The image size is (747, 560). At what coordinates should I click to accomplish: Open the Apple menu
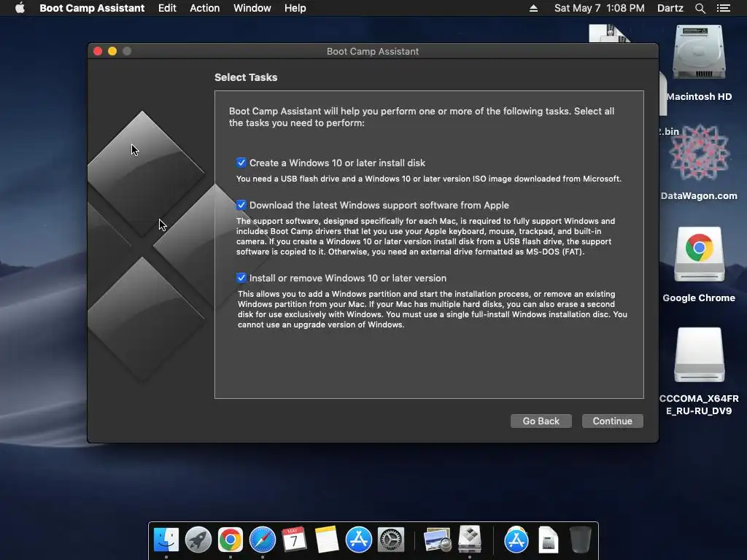20,8
